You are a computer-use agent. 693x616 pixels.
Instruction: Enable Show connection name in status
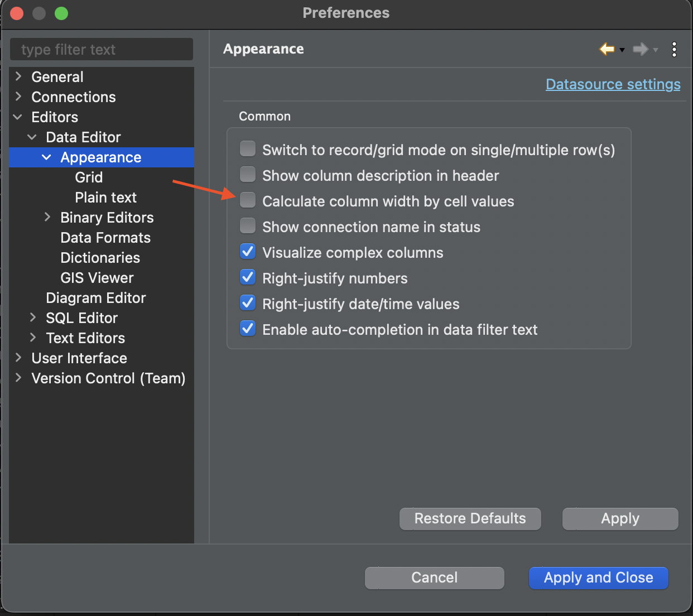tap(247, 225)
